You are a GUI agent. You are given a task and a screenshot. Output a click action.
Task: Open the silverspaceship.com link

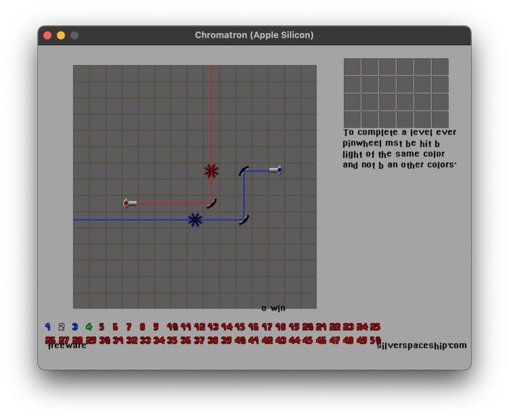point(422,345)
